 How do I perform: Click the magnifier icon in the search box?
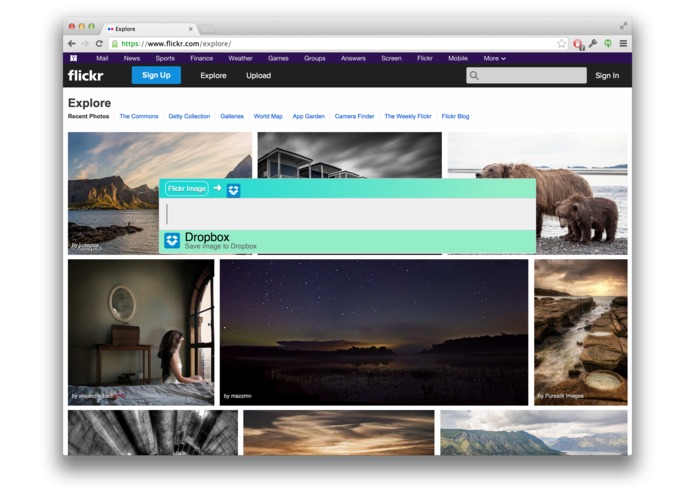[x=474, y=75]
